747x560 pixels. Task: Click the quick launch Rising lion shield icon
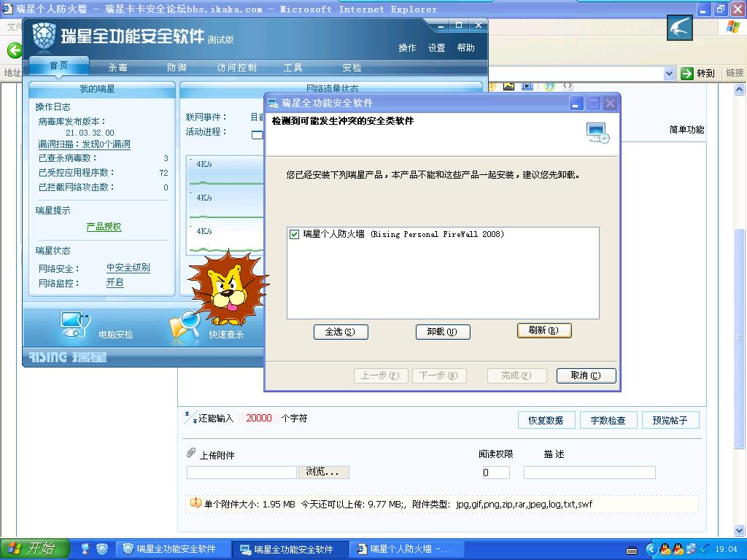click(102, 549)
